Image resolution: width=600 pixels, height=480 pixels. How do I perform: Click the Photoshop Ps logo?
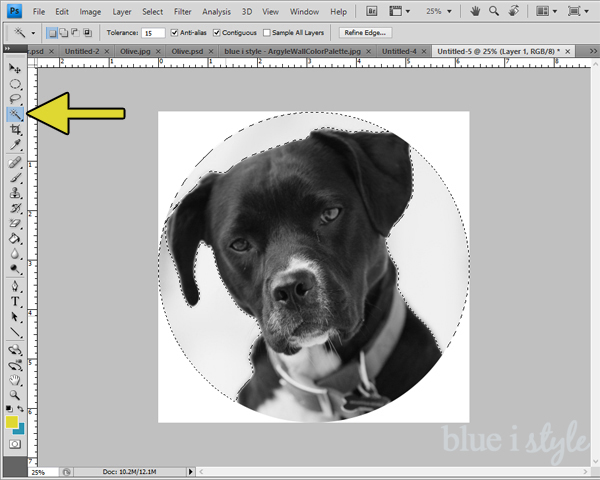click(x=15, y=11)
